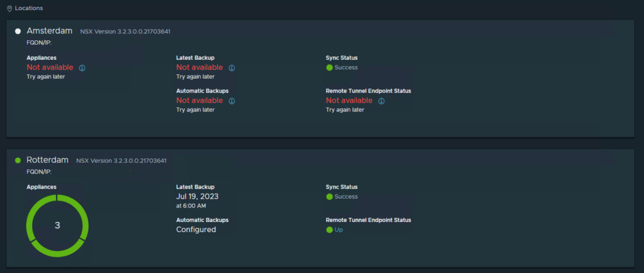The image size is (644, 273).
Task: Select Rotterdam Sync Status green indicator
Action: (x=330, y=197)
